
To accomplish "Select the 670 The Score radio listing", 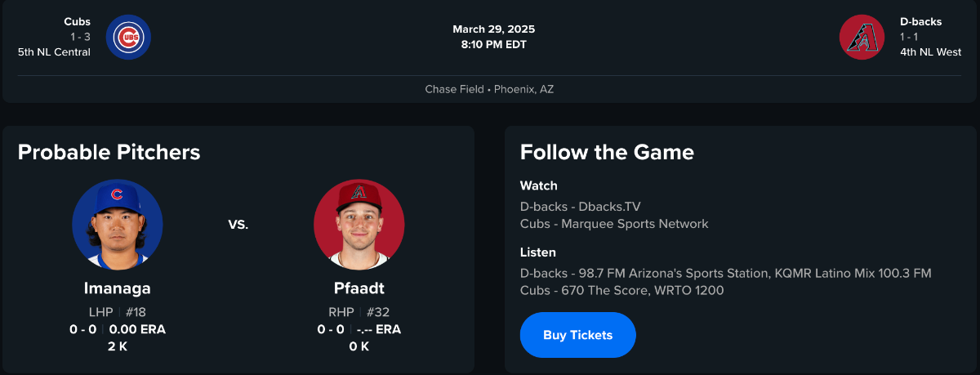I will coord(597,290).
